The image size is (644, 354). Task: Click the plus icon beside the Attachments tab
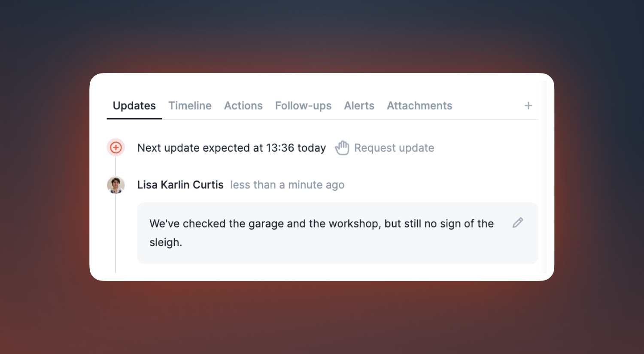point(529,106)
